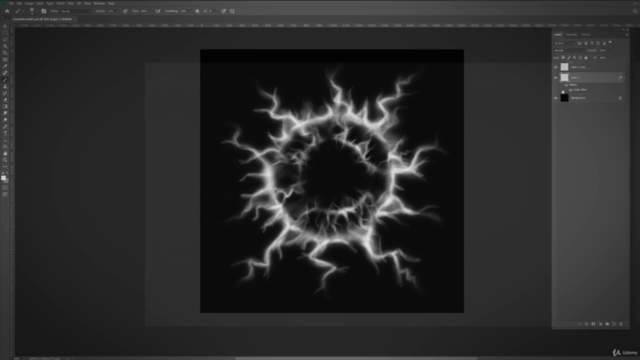Add a layer style from panel bottom
Screen dimensions: 640x360
click(586, 324)
